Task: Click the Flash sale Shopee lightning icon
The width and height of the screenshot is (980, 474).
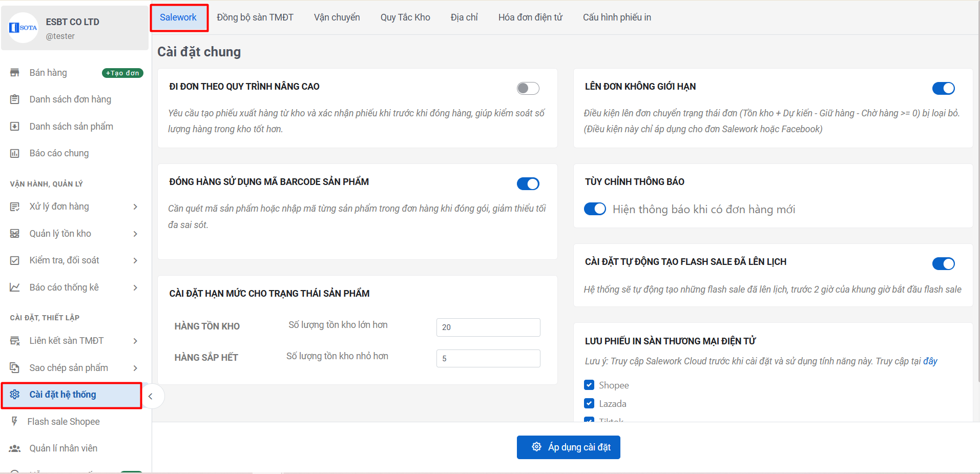Action: tap(15, 421)
